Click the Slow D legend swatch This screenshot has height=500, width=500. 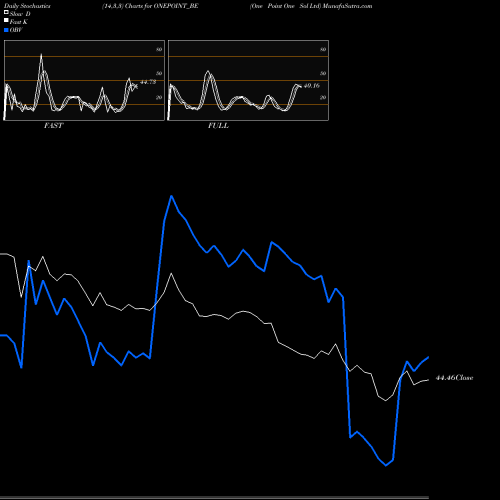pos(6,13)
